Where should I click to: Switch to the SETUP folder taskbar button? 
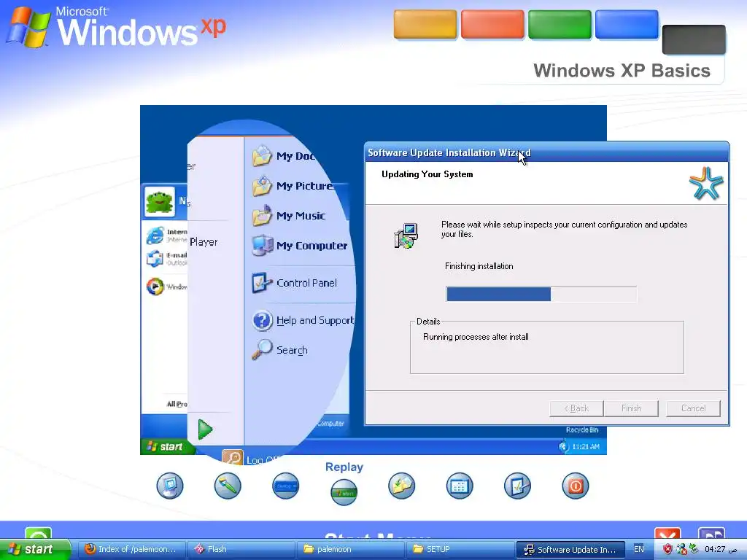[460, 550]
